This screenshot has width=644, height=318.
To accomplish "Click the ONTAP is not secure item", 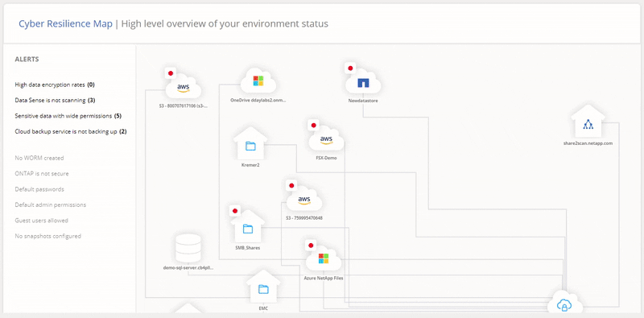I will [x=42, y=173].
